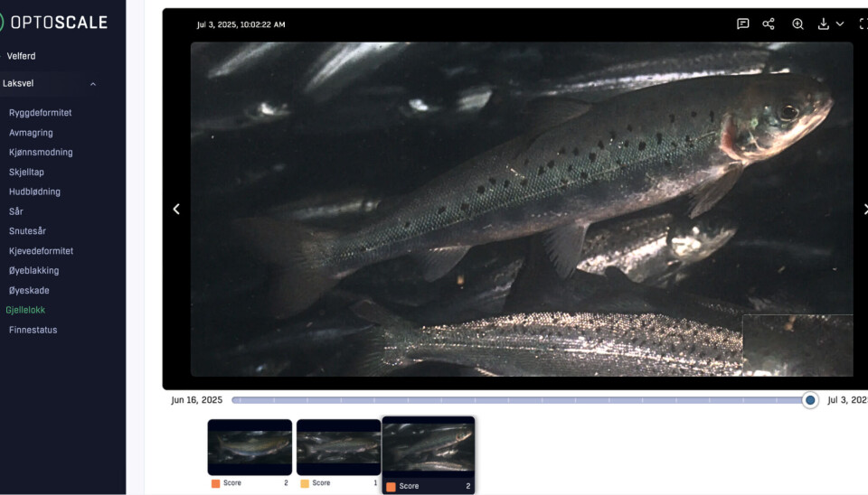This screenshot has width=868, height=495.
Task: Enter fullscreen with the expand icon
Action: pos(863,24)
